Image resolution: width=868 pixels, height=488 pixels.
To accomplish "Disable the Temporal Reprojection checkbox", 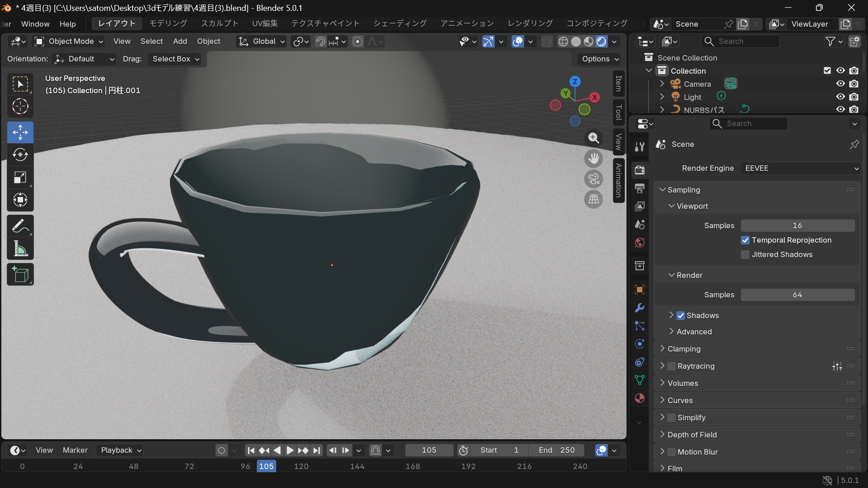I will (745, 240).
